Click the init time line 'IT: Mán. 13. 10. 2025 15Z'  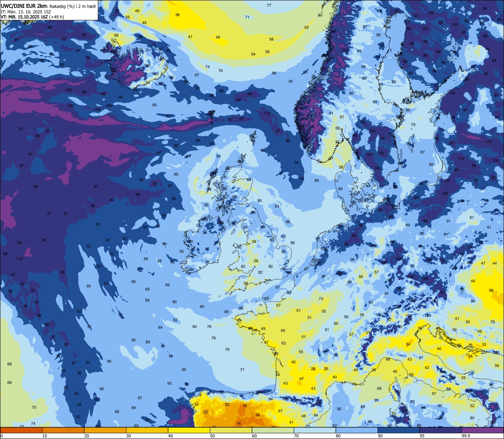[x=26, y=12]
